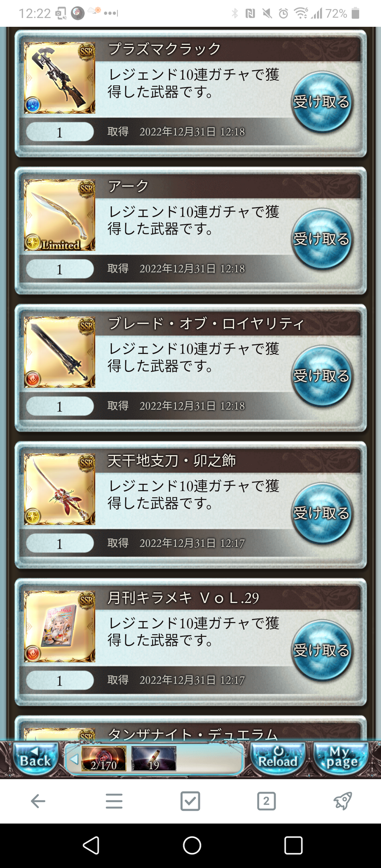Tap the browser rocket icon
The image size is (381, 868).
click(343, 801)
